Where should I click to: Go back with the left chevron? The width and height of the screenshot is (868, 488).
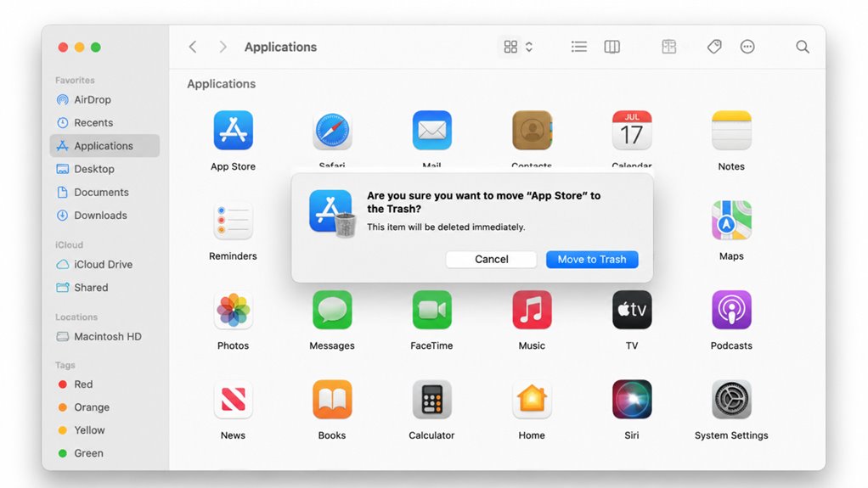193,47
